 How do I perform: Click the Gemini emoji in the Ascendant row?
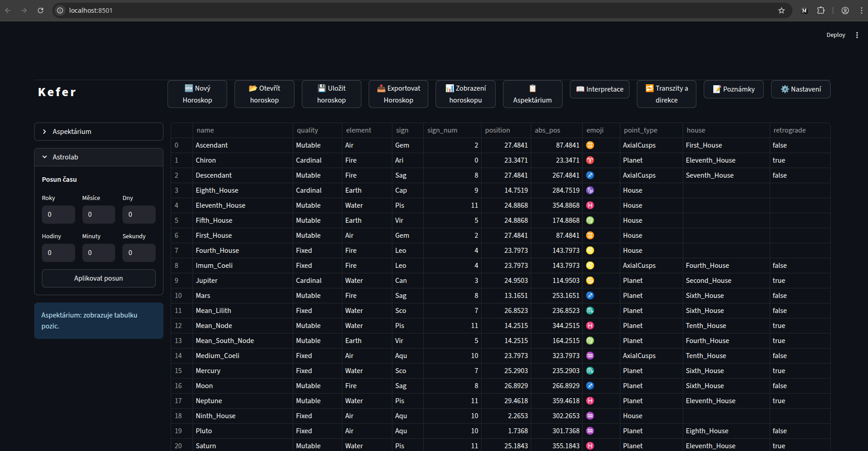(590, 145)
